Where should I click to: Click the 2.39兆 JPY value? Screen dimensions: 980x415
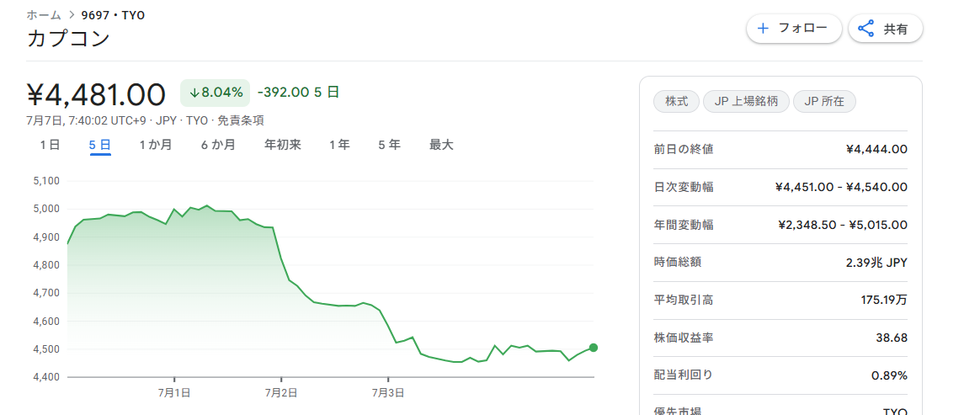pyautogui.click(x=876, y=263)
